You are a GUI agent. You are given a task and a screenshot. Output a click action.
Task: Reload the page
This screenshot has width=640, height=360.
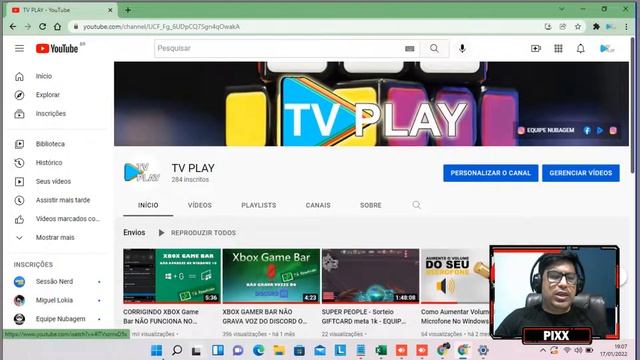coord(42,27)
